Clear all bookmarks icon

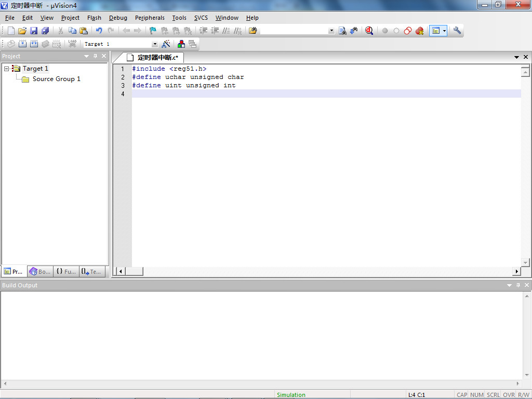point(188,31)
